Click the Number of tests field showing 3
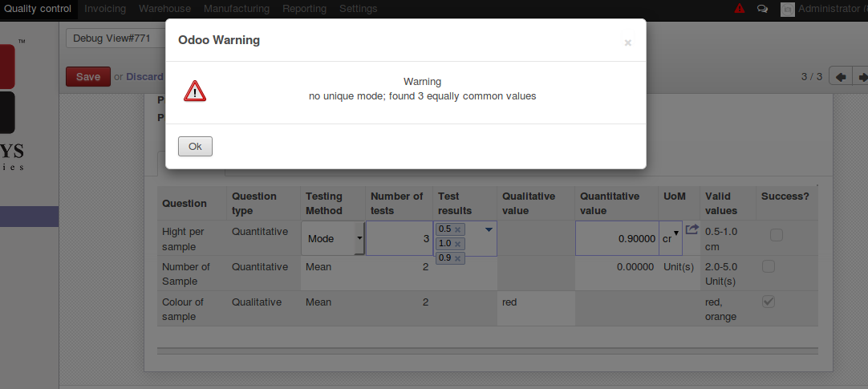 pyautogui.click(x=400, y=238)
